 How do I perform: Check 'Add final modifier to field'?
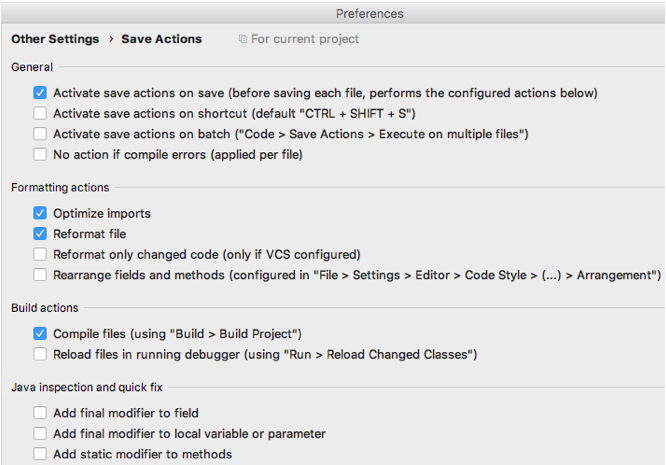pyautogui.click(x=40, y=413)
